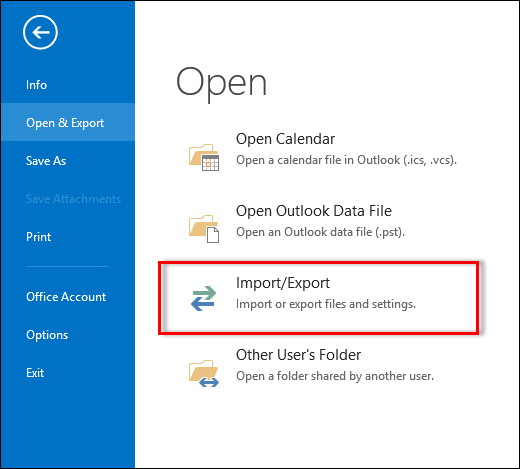
Task: Open Outlook Options
Action: click(x=68, y=335)
